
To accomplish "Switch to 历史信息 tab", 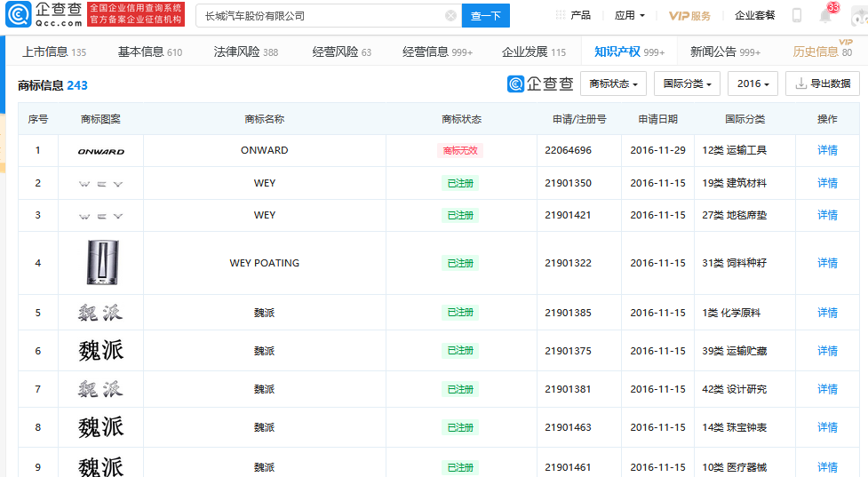I will coord(822,52).
